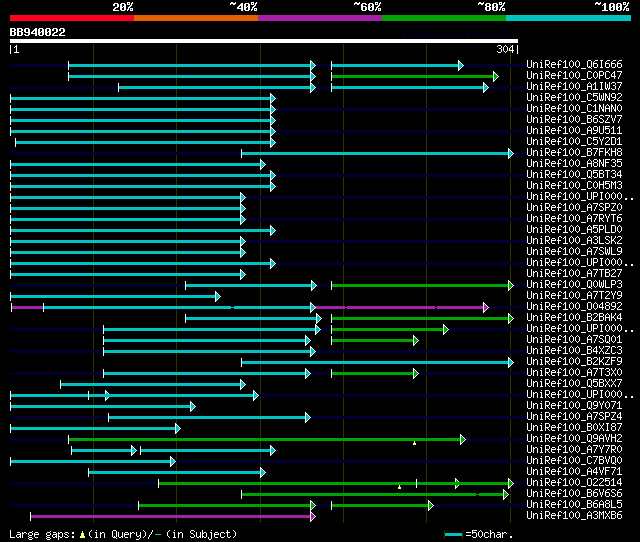Select the UniRef100_A4VF71 label
This screenshot has width=640, height=542.
574,472
